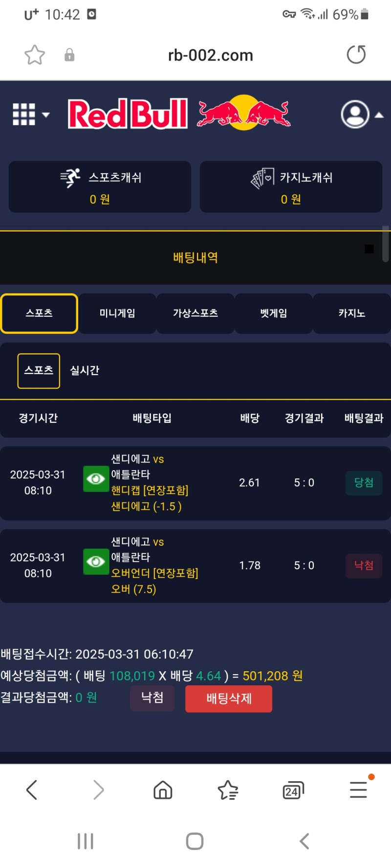Open browser bookmarks list icon
The width and height of the screenshot is (391, 868).
click(228, 789)
